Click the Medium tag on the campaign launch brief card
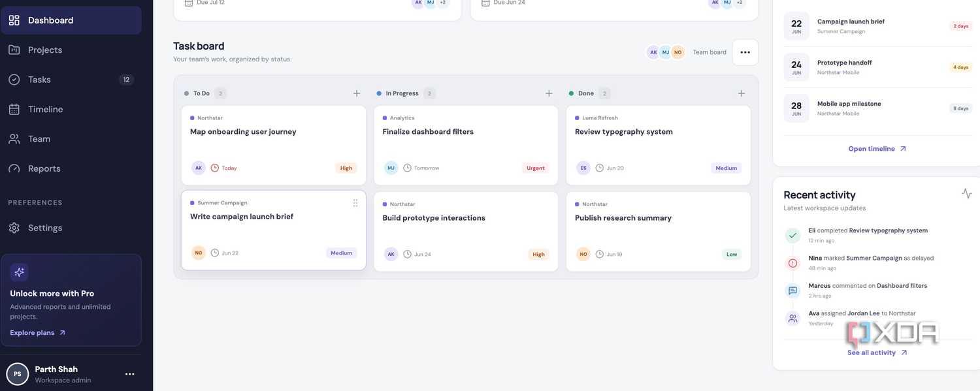This screenshot has height=391, width=980. 342,253
